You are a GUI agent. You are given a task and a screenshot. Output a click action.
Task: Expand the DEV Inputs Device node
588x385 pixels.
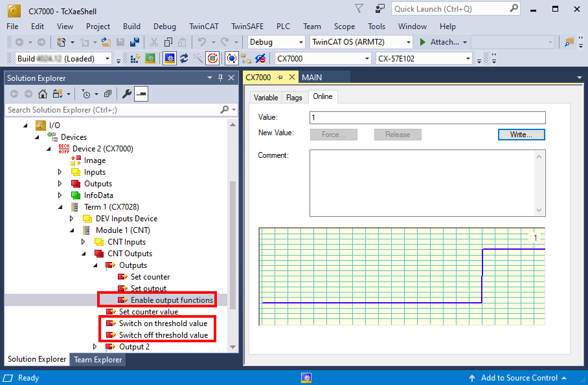[x=72, y=218]
